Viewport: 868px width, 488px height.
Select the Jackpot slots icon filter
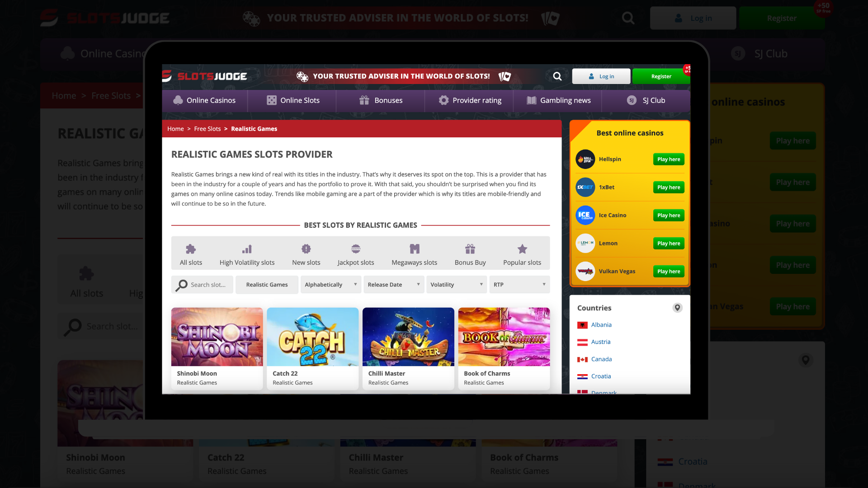pos(356,249)
